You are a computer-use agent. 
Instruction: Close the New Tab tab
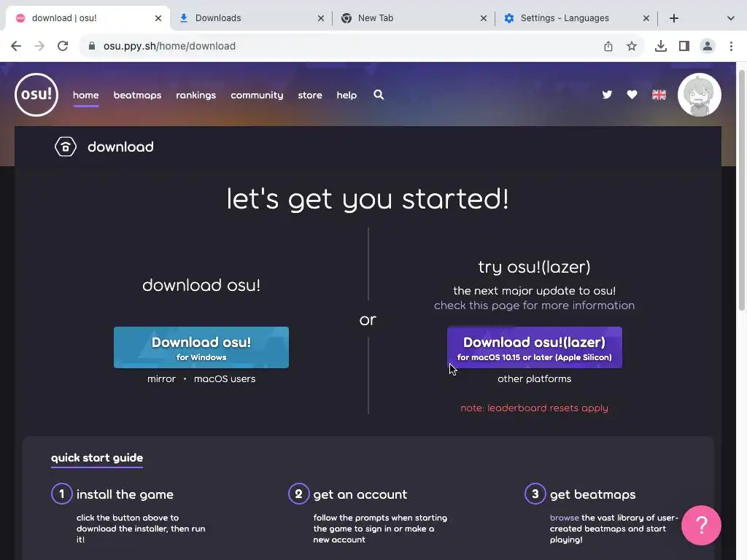coord(484,18)
